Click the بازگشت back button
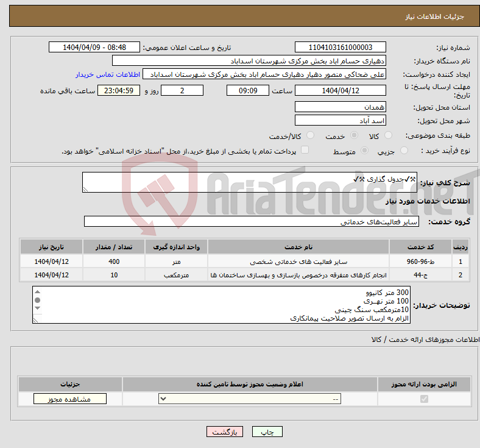This screenshot has height=448, width=480. pos(225,432)
